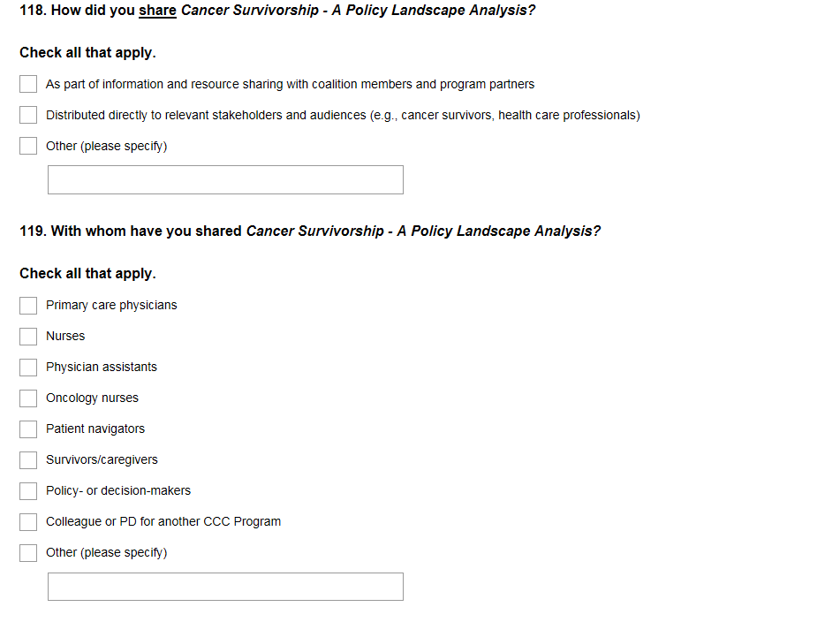Tick the Nurses checkbox
Screen dimensions: 840x622
point(28,337)
